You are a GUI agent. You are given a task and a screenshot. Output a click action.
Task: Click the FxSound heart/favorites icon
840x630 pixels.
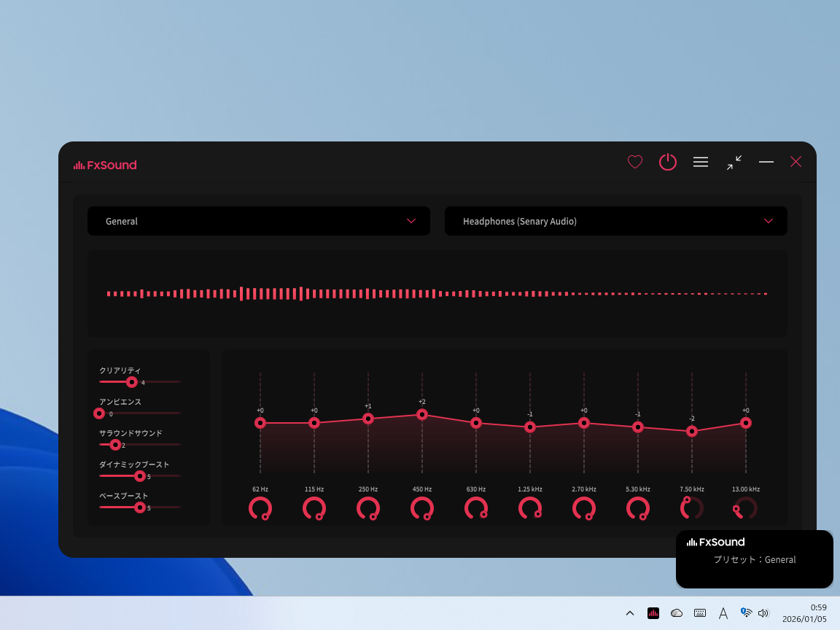click(x=635, y=162)
